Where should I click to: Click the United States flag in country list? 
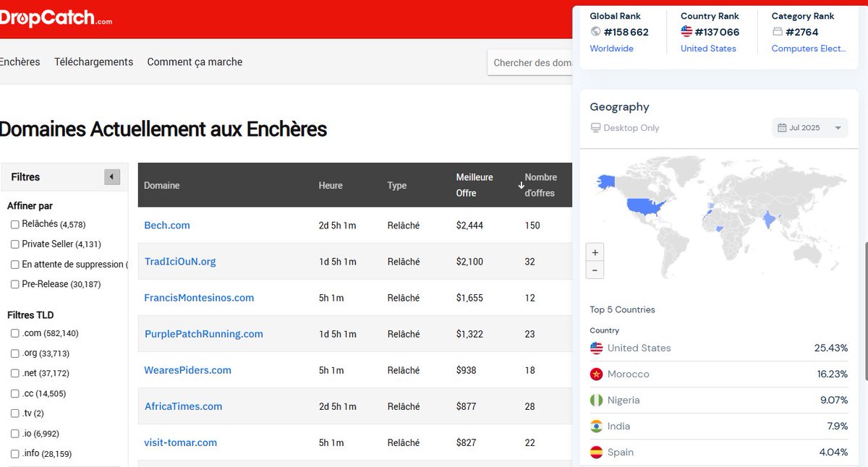click(x=597, y=348)
